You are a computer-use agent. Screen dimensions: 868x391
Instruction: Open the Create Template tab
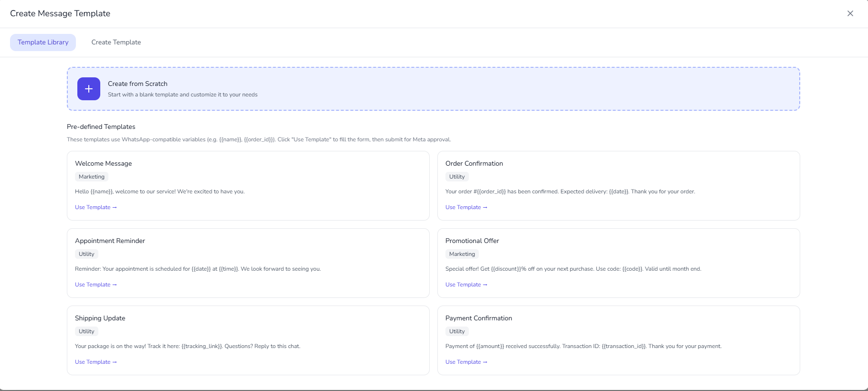[x=116, y=42]
